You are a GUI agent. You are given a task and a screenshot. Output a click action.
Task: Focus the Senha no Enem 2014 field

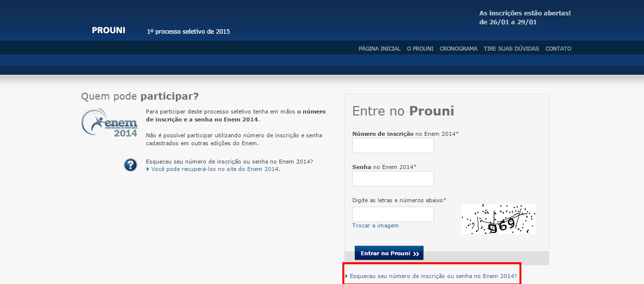(x=393, y=179)
